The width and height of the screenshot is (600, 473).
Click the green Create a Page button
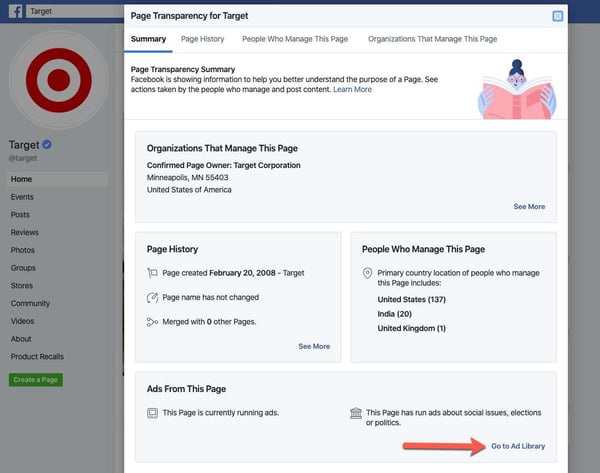tap(36, 380)
